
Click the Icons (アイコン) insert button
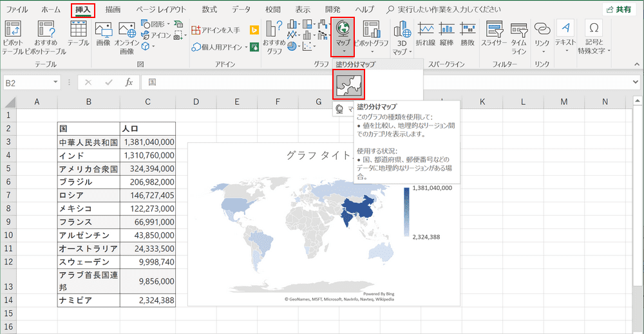(x=156, y=35)
